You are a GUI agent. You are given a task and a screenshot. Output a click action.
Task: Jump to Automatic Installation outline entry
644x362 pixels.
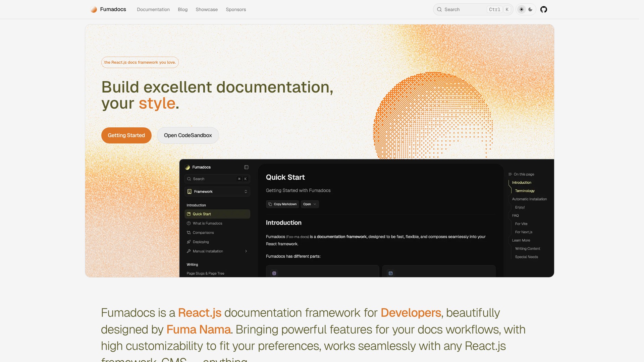[529, 199]
